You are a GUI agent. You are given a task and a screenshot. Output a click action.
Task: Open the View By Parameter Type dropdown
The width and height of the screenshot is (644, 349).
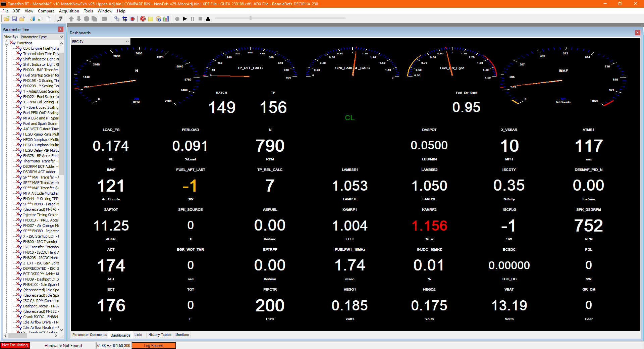click(42, 37)
